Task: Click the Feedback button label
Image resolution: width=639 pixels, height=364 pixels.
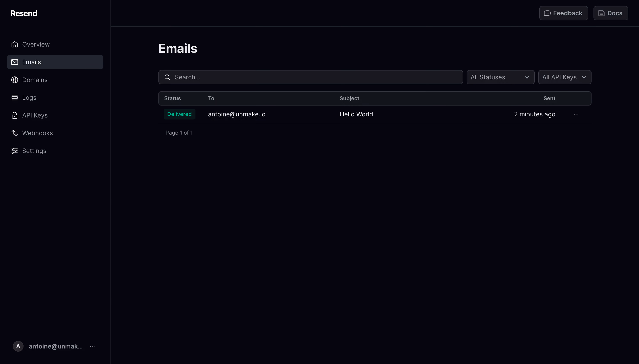Action: [x=567, y=13]
